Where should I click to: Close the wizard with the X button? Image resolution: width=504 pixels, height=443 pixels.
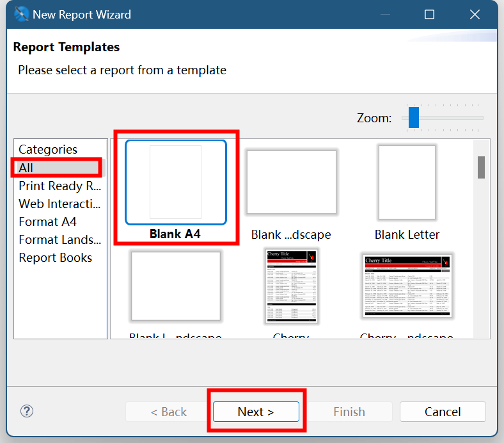pos(475,14)
